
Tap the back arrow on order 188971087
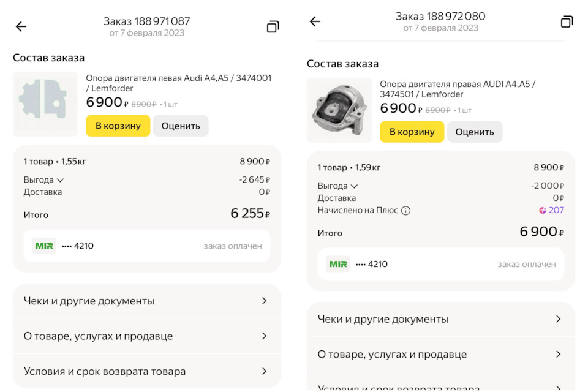point(21,26)
